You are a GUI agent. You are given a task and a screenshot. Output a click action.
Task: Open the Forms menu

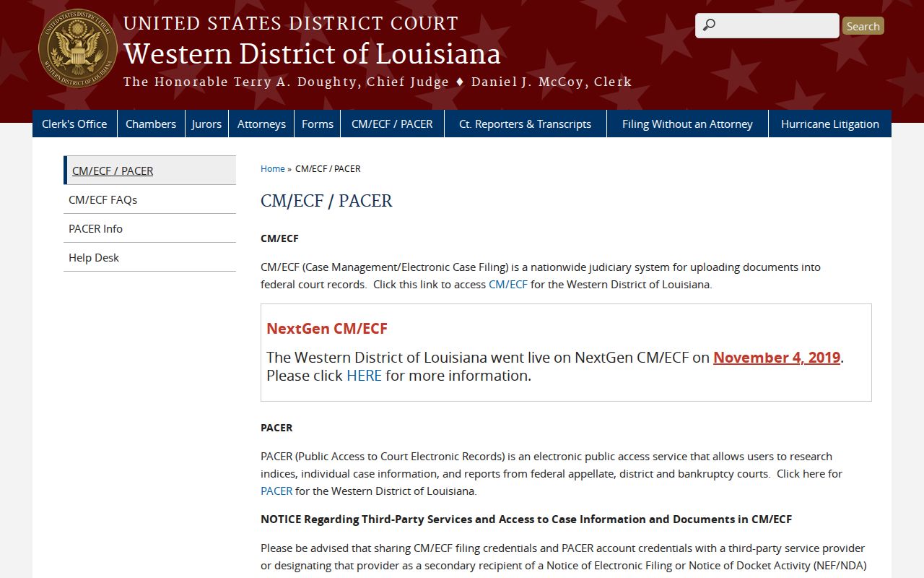318,124
